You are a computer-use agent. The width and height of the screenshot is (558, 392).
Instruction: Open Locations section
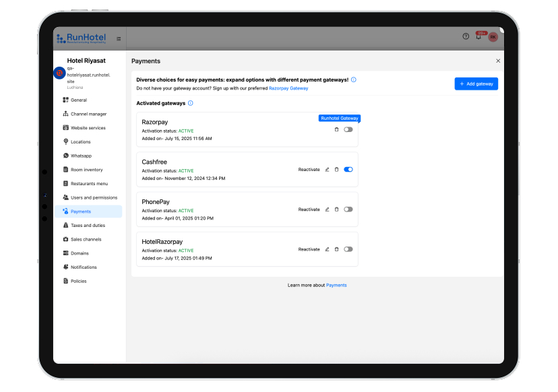tap(88, 141)
